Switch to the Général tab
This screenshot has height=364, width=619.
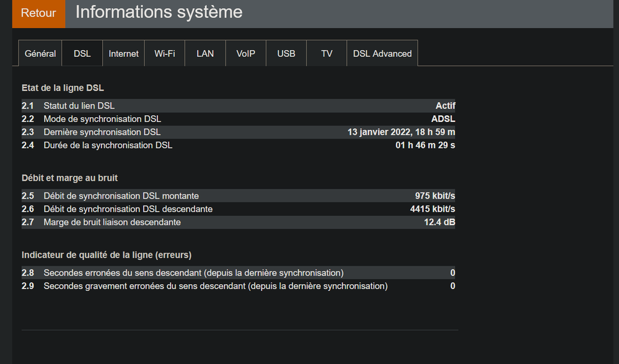point(40,54)
